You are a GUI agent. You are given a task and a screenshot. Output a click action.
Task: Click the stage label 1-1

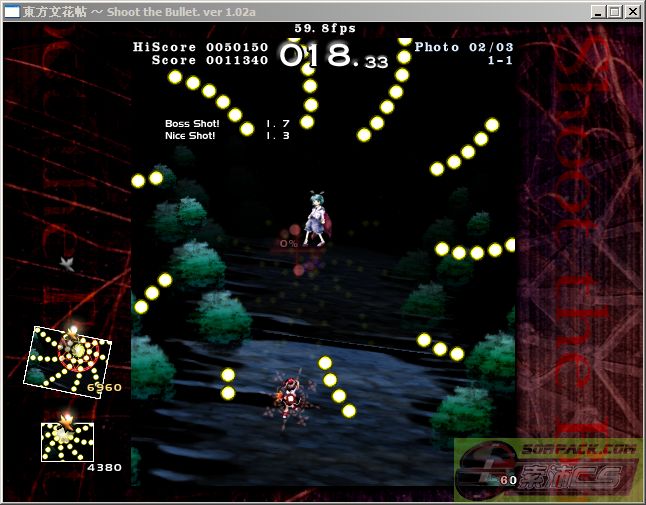click(x=500, y=60)
